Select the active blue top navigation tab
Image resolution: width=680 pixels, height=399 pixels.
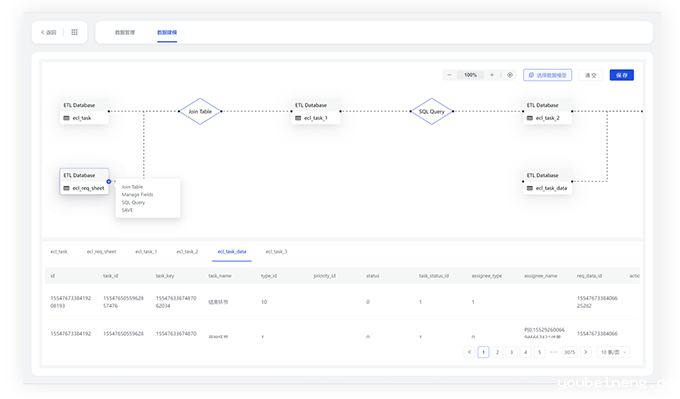tap(167, 32)
